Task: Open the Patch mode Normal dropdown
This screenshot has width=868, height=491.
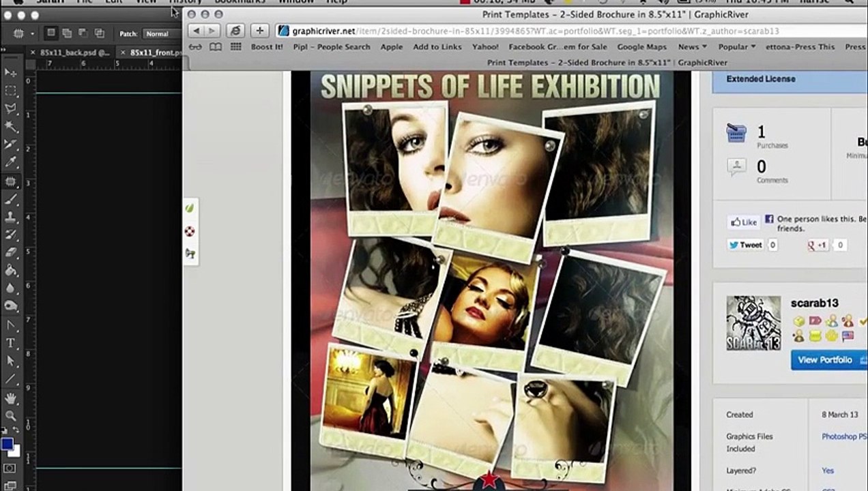Action: (x=162, y=33)
